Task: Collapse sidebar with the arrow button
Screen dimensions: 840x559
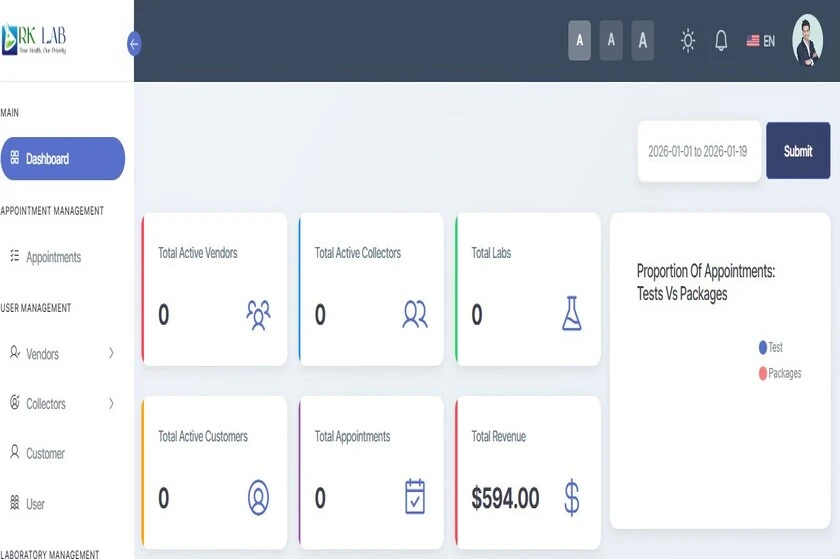Action: point(134,44)
